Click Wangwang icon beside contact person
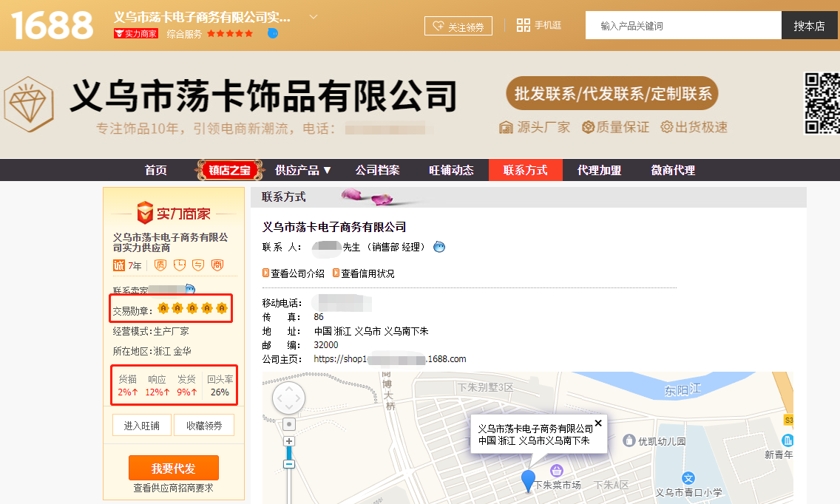The image size is (840, 504). click(x=438, y=247)
